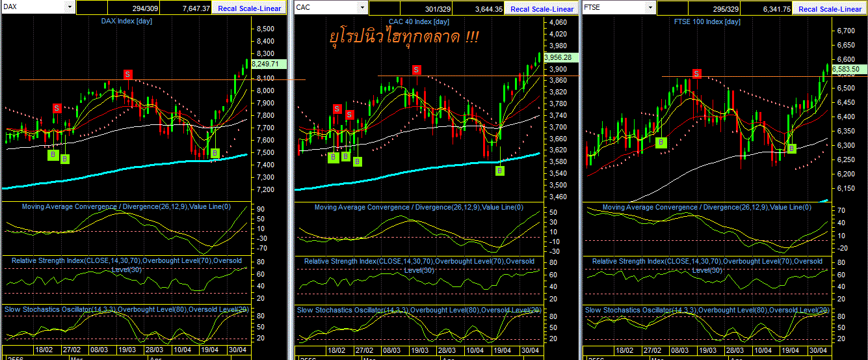
Task: Select the Slow Stochastics Oscillator title in CAC panel
Action: point(419,309)
